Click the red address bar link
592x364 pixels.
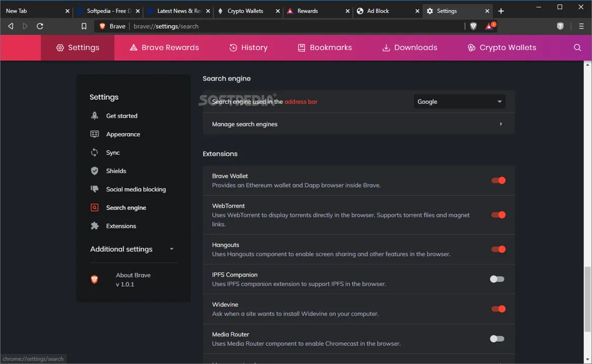[x=301, y=102]
